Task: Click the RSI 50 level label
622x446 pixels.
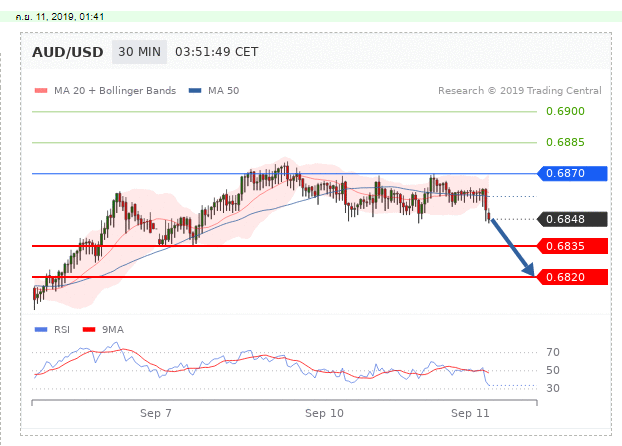Action: [553, 370]
